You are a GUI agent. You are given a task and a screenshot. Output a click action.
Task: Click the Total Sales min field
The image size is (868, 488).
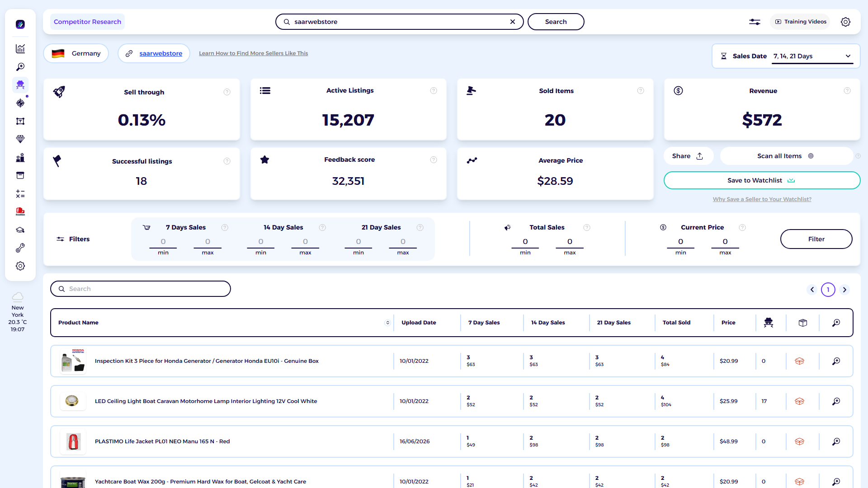coord(525,242)
